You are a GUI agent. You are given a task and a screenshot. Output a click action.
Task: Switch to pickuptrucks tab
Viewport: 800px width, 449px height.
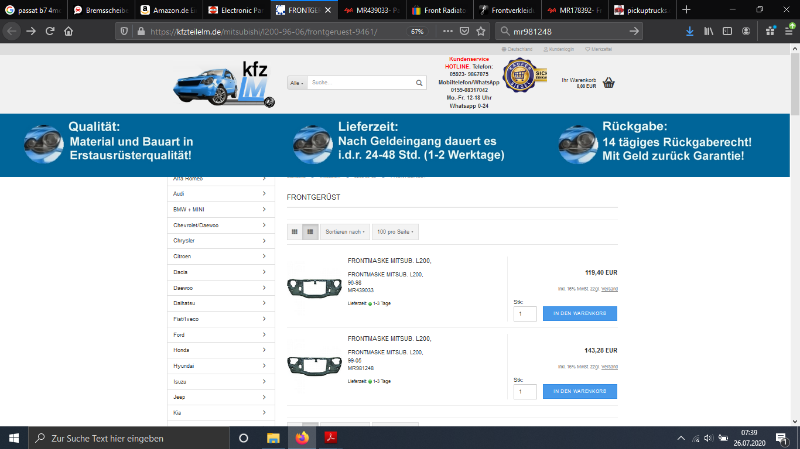point(642,10)
